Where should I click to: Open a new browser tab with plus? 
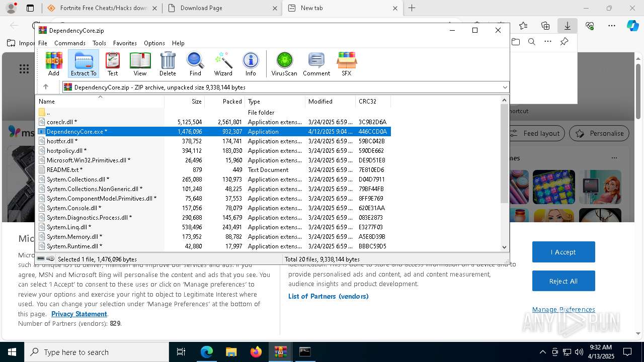pos(412,8)
